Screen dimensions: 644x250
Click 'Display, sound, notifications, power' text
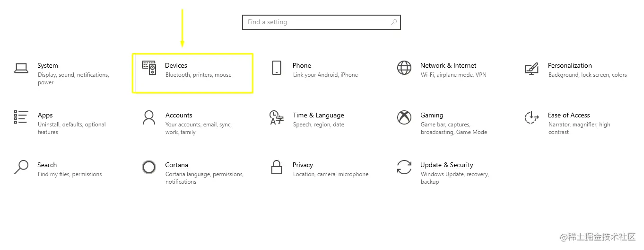click(73, 79)
